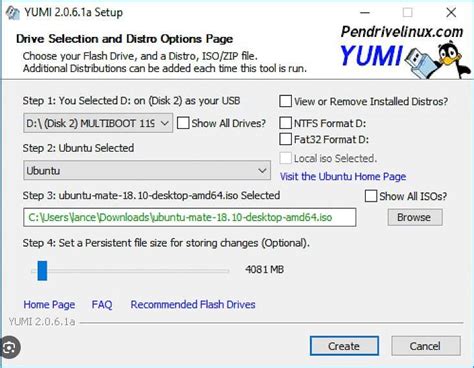This screenshot has width=474, height=368.
Task: Click the persistent file size slider handle
Action: pos(42,271)
